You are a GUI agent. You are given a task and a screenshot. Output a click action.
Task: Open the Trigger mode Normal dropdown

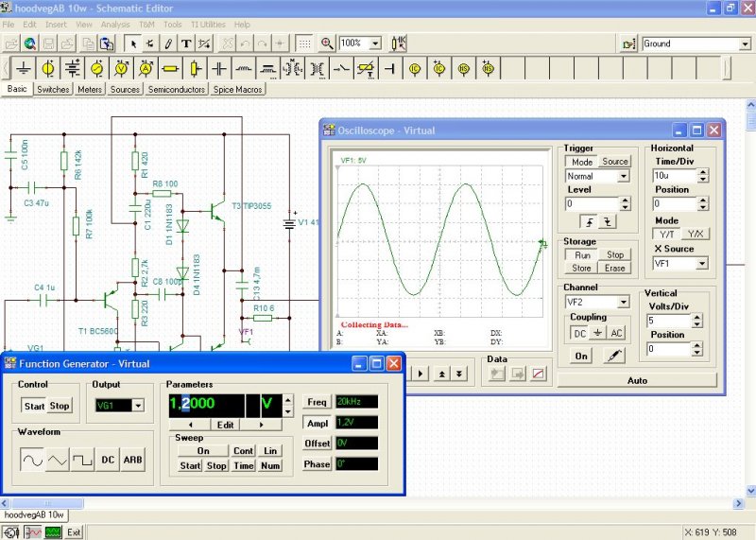pyautogui.click(x=624, y=176)
